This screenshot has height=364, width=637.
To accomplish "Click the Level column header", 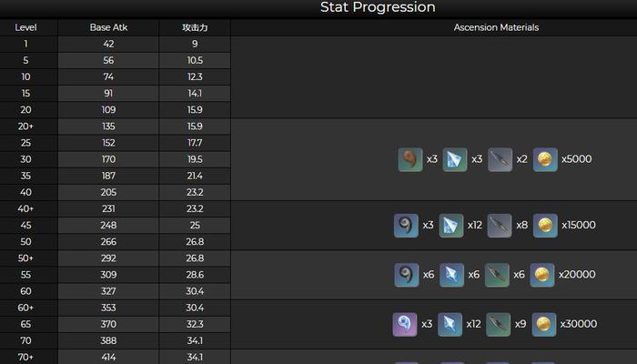I will coord(25,27).
